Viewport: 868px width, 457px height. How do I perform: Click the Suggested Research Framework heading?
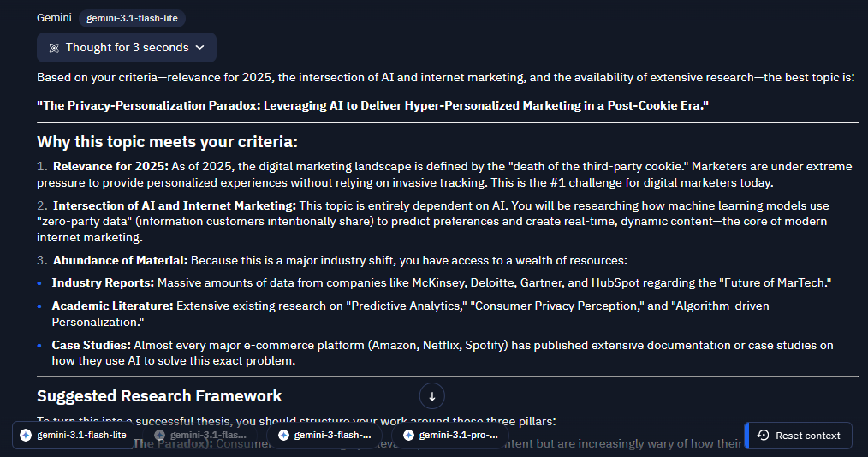(x=159, y=396)
